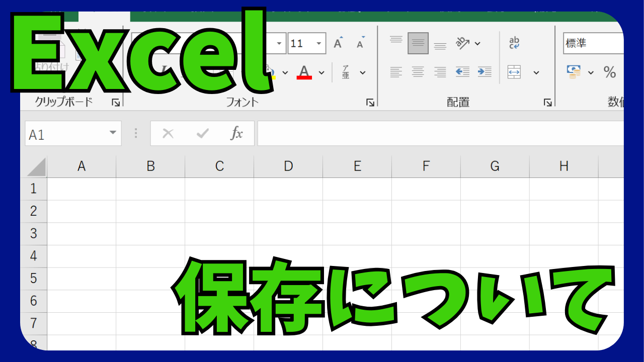The image size is (644, 362).
Task: Select row 7 header
Action: 34,323
